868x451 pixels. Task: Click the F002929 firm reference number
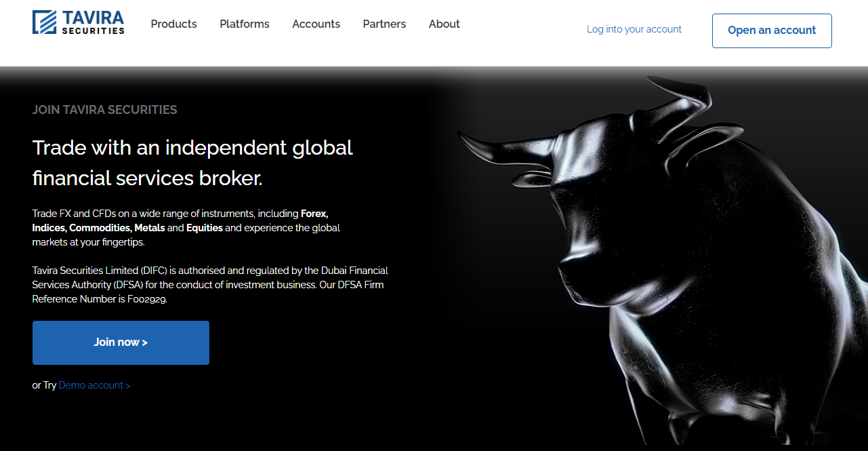tap(147, 299)
